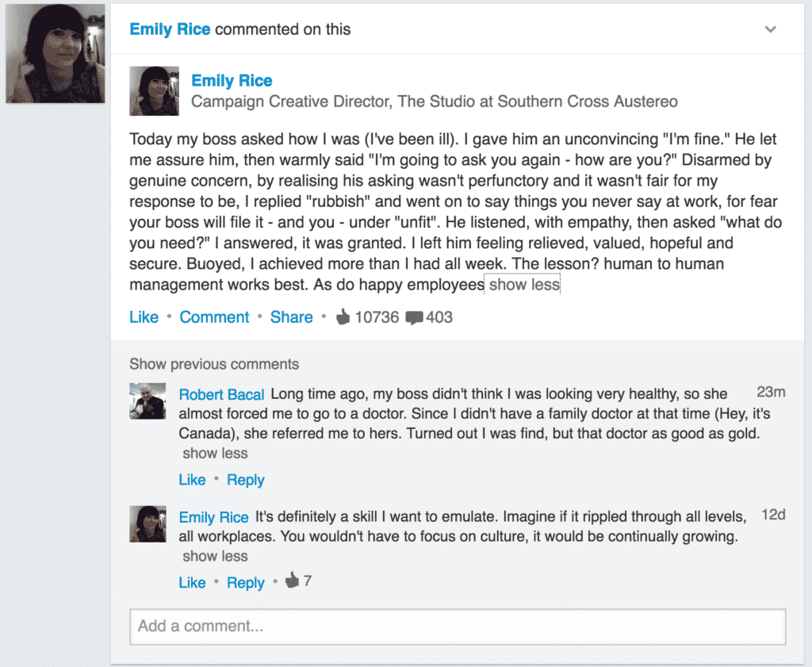The height and width of the screenshot is (667, 812).
Task: Click the thumbs up icon showing 10736 likes
Action: click(x=344, y=316)
